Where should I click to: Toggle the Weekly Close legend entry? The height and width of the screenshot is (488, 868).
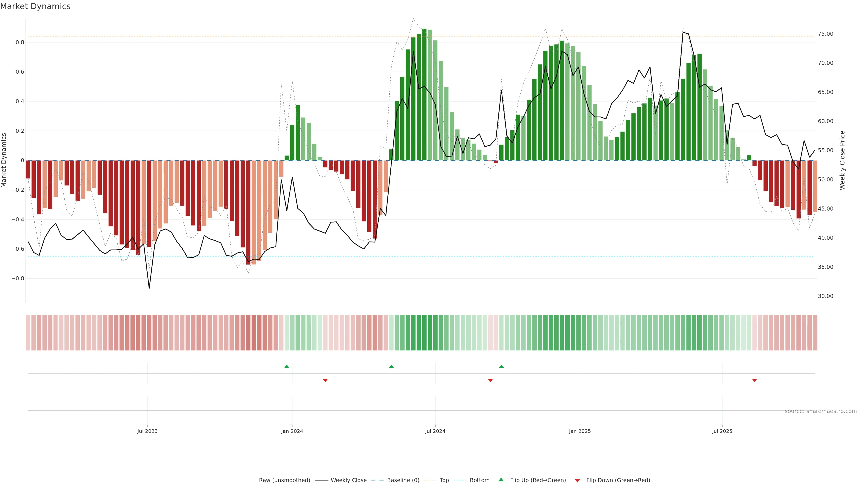pos(348,480)
